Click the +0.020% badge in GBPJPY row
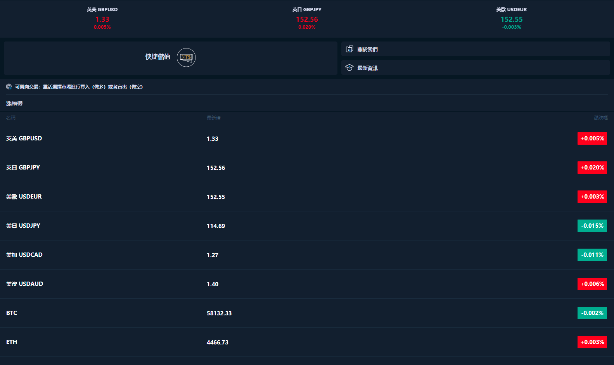This screenshot has width=614, height=365. pos(592,167)
